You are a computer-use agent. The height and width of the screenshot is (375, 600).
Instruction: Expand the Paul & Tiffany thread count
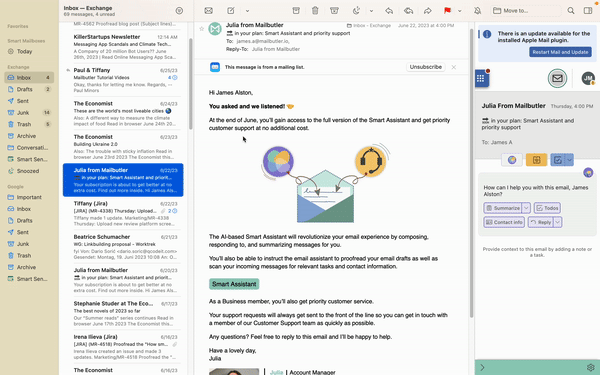(173, 78)
